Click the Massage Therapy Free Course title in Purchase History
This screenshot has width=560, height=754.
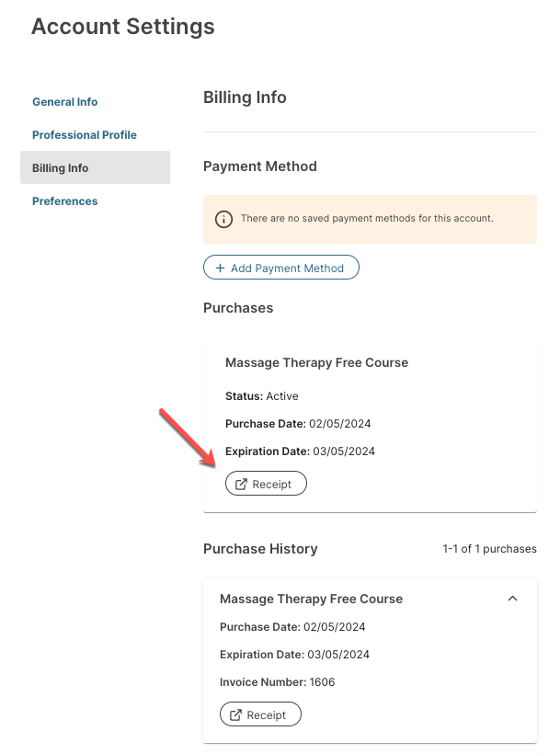point(311,599)
